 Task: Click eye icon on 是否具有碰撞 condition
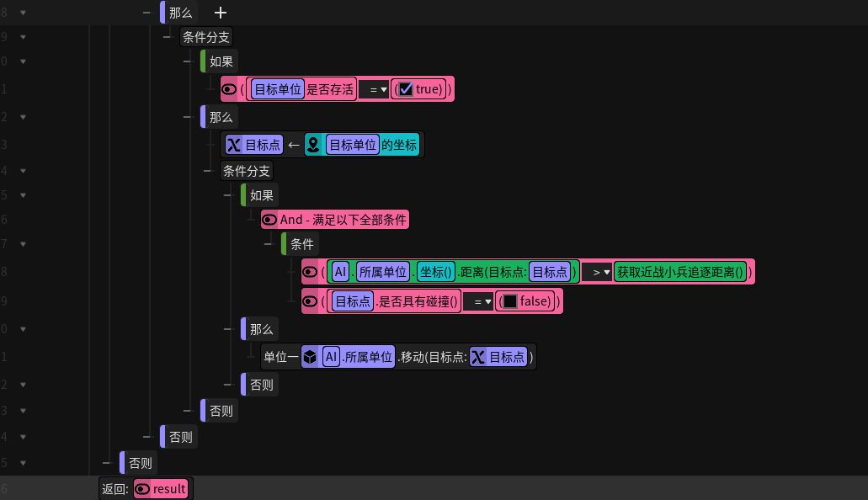pyautogui.click(x=310, y=301)
